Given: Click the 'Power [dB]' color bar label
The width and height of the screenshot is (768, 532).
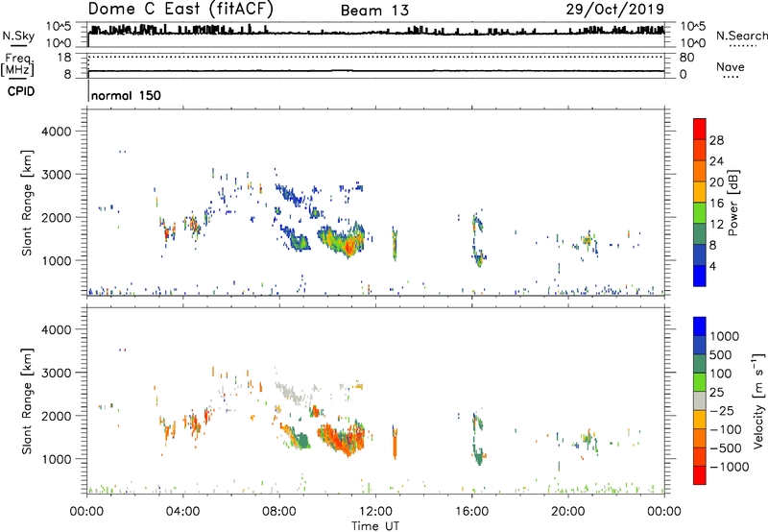Looking at the screenshot, I should 732,203.
